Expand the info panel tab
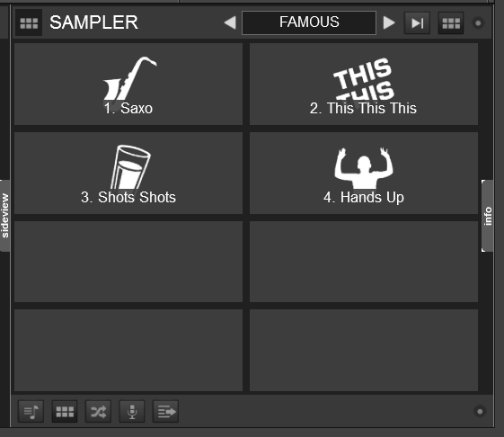The height and width of the screenshot is (437, 504). [488, 216]
